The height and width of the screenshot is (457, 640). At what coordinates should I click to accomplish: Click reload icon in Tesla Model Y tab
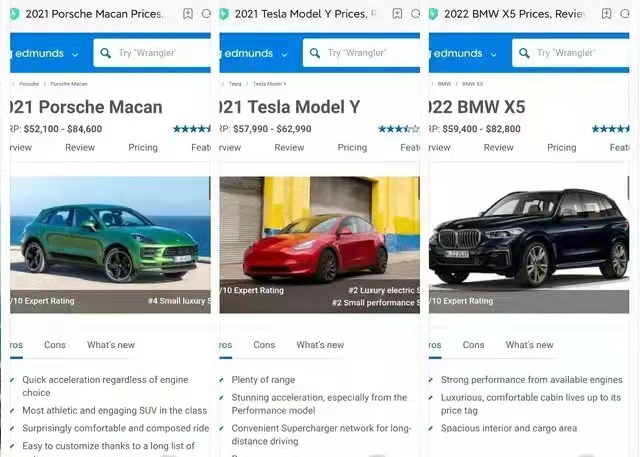[x=416, y=14]
